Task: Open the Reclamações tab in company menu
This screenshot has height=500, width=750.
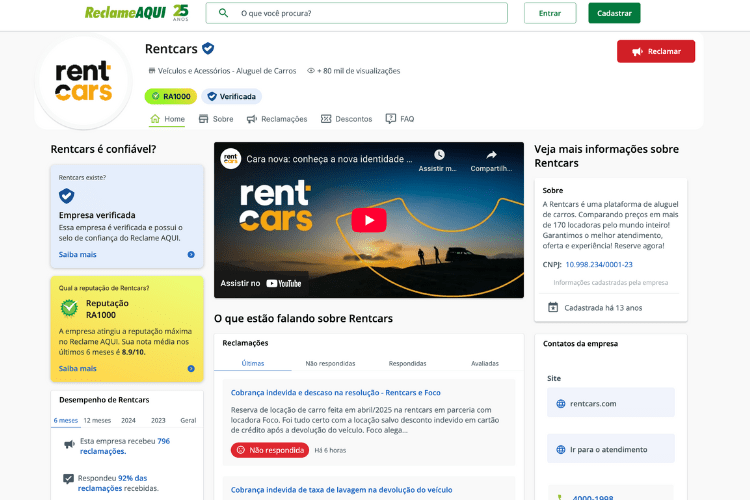Action: (x=277, y=119)
